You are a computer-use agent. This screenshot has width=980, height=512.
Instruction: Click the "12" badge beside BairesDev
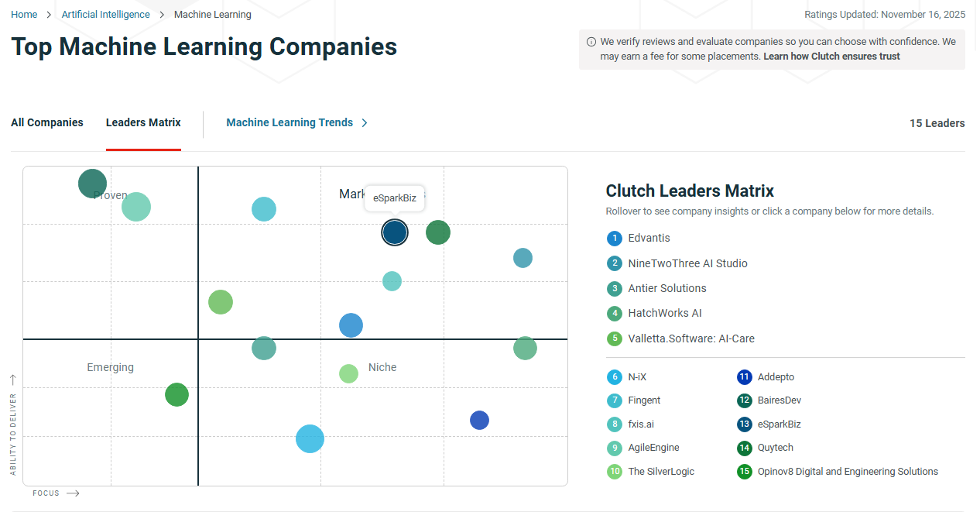pos(745,400)
